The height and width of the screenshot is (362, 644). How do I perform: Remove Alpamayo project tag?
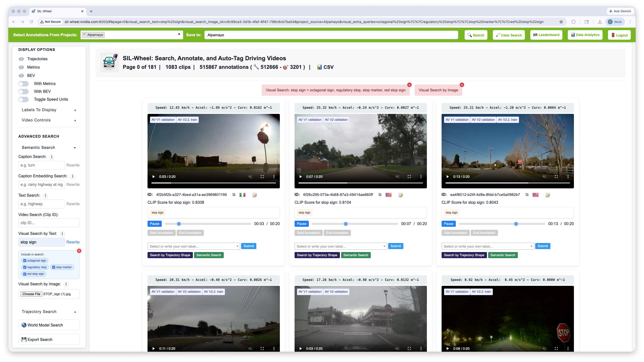tap(84, 35)
